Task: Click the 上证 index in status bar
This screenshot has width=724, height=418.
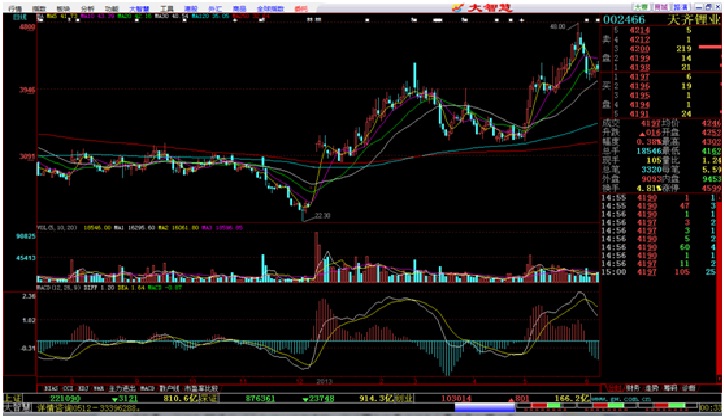Action: pyautogui.click(x=12, y=398)
